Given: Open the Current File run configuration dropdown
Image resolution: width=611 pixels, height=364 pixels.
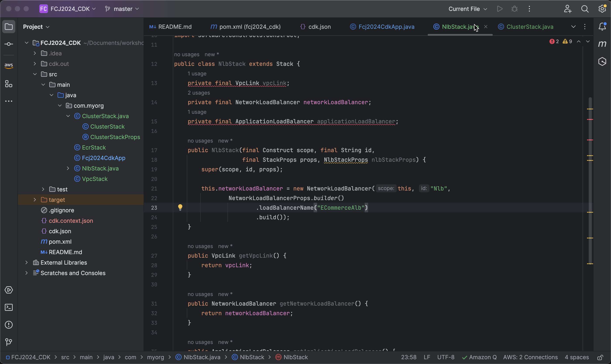Looking at the screenshot, I should click(x=468, y=9).
